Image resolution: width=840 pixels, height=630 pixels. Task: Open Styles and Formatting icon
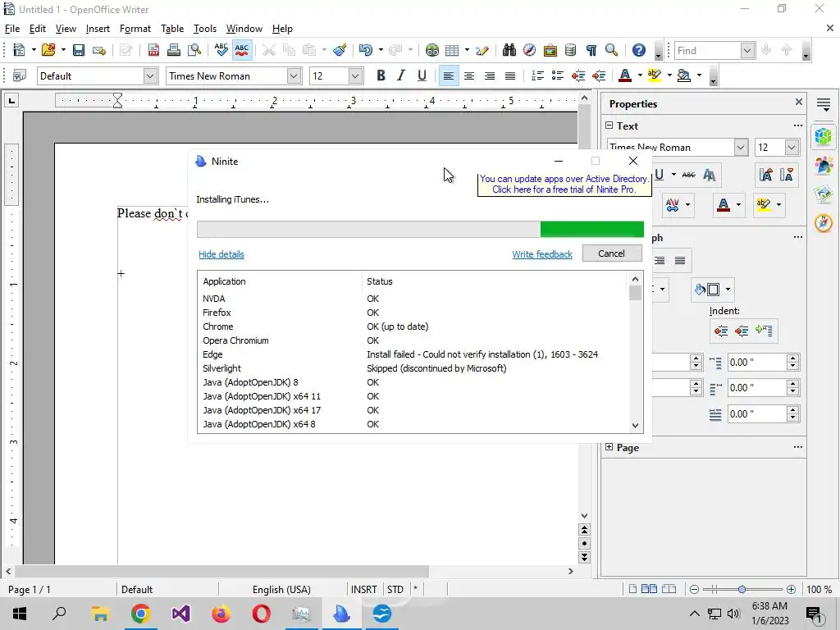(20, 75)
